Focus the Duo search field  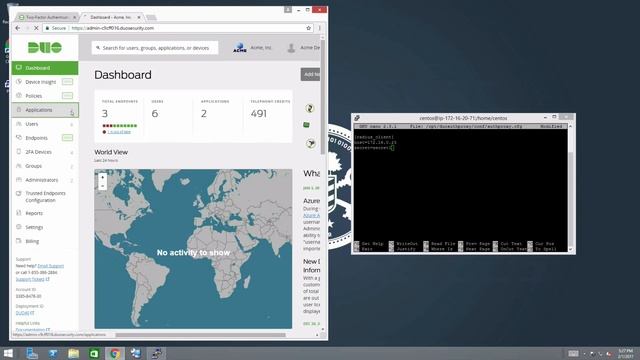pyautogui.click(x=155, y=48)
